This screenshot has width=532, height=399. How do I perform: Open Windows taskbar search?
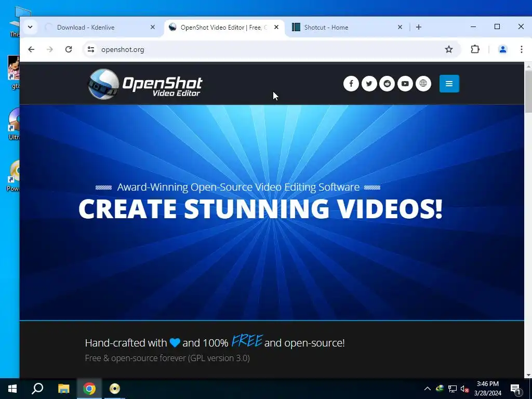click(x=37, y=389)
